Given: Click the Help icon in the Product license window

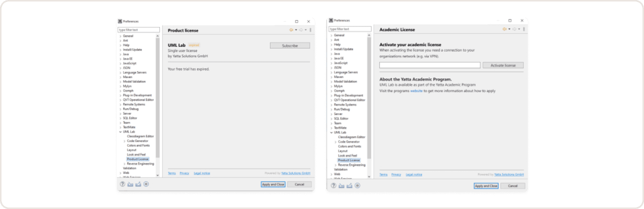Looking at the screenshot, I should pos(123,184).
